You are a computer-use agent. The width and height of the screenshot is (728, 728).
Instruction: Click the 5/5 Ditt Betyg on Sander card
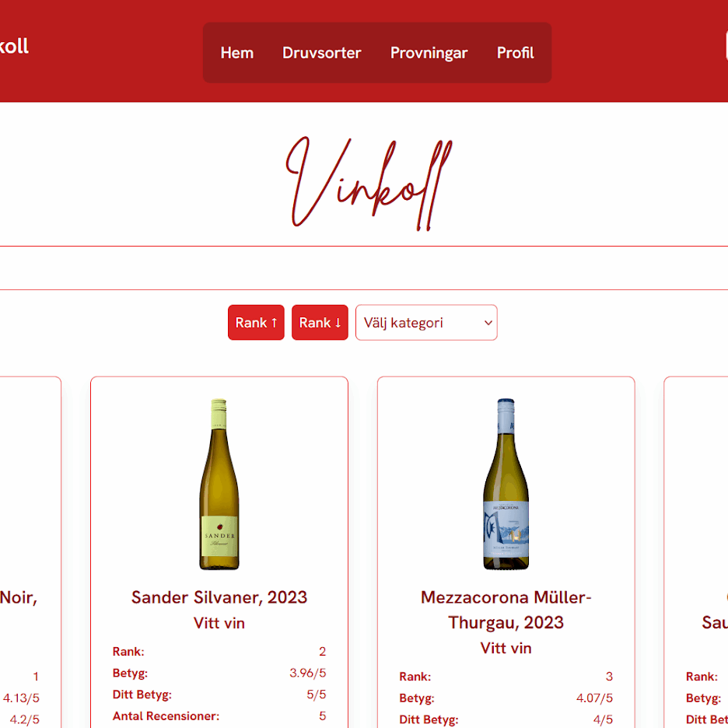coord(317,695)
